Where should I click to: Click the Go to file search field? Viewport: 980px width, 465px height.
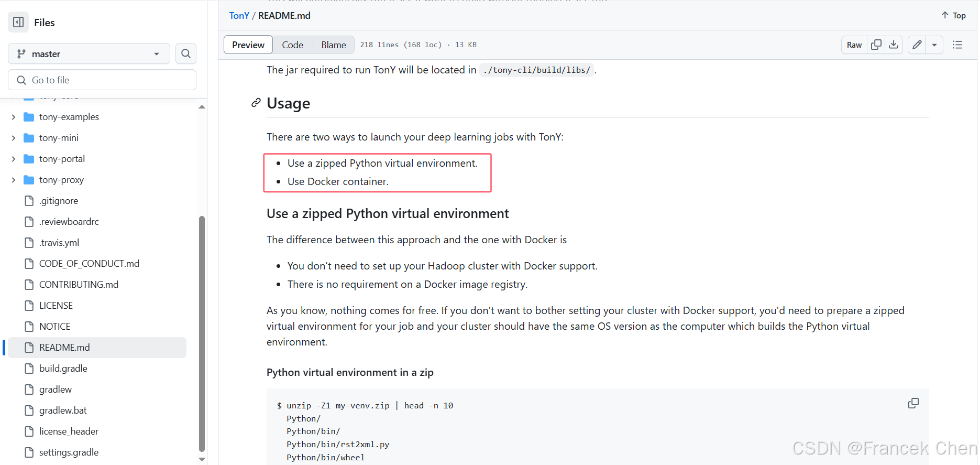click(102, 80)
